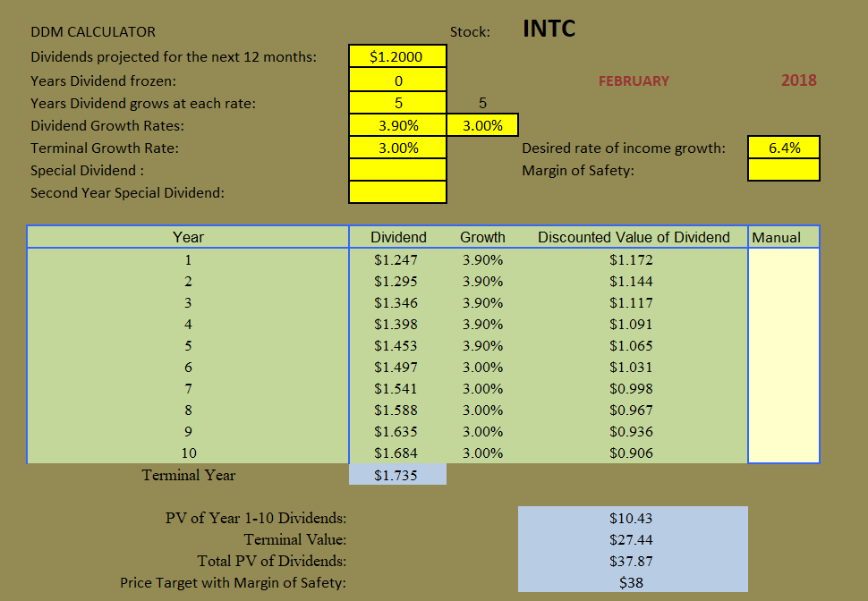Select the year 6 dividend $1.497
The width and height of the screenshot is (868, 601).
tap(396, 367)
